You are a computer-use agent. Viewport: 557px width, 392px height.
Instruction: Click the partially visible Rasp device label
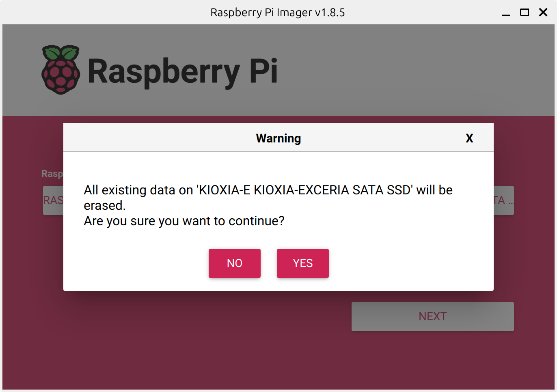(52, 174)
